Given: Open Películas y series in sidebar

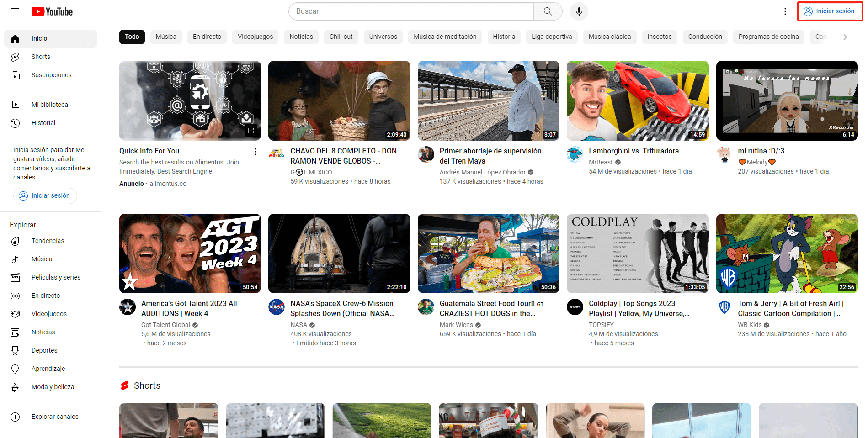Looking at the screenshot, I should tap(51, 277).
